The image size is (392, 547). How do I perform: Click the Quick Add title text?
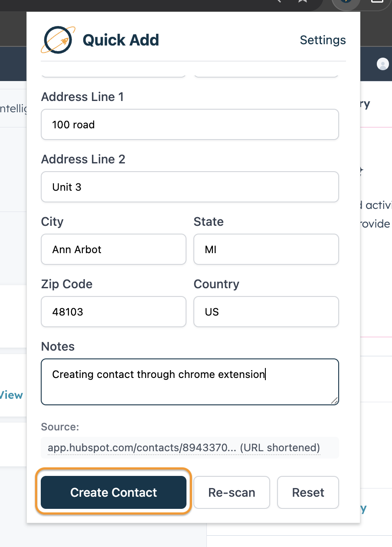coord(121,40)
